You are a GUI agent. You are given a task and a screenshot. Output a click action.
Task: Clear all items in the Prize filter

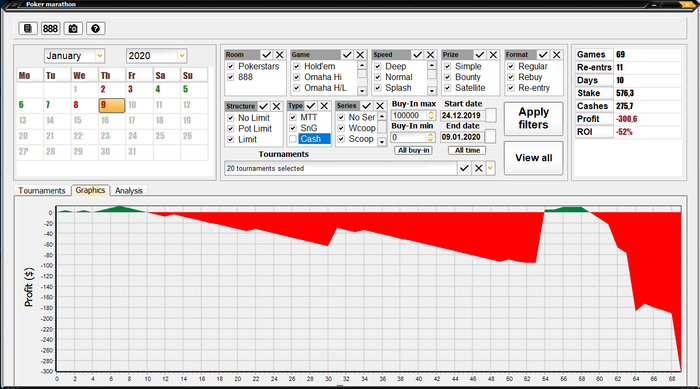(493, 54)
